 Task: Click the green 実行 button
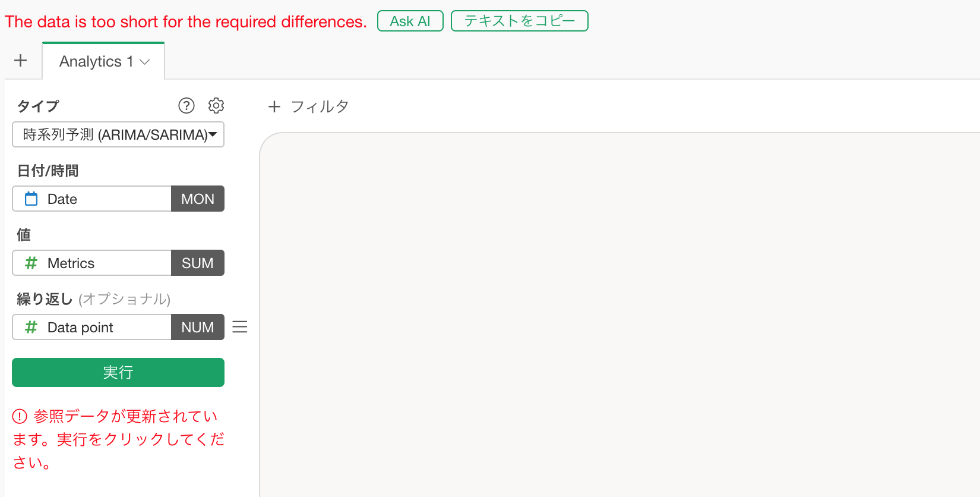click(x=118, y=372)
